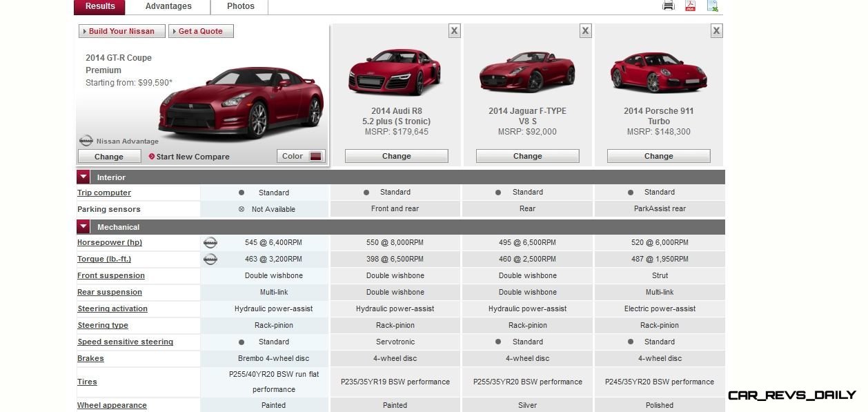Click red Start New Compare arrow icon

(x=152, y=157)
